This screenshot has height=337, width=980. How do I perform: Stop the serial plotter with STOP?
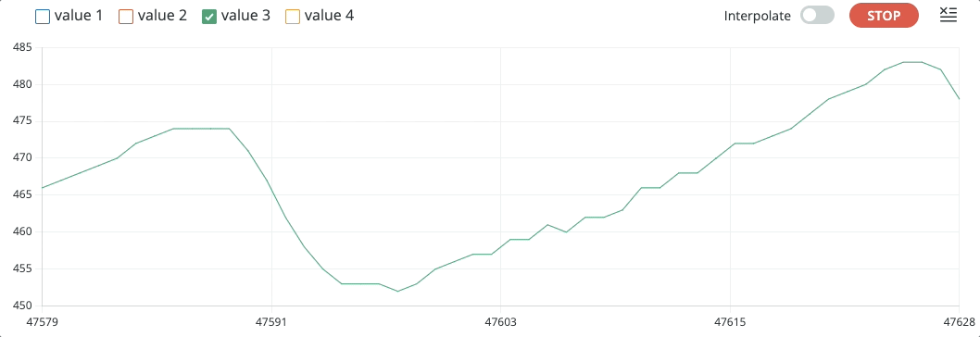tap(884, 16)
